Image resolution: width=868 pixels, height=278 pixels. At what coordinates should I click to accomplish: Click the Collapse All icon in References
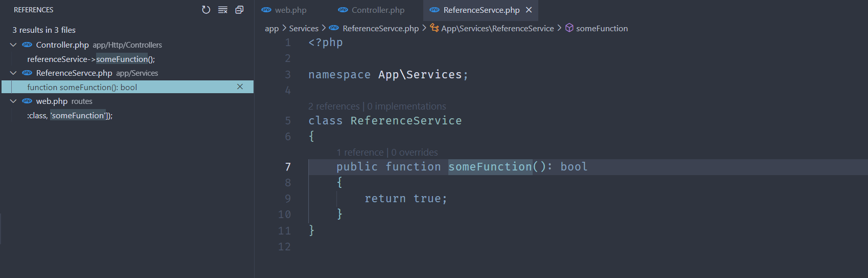239,10
